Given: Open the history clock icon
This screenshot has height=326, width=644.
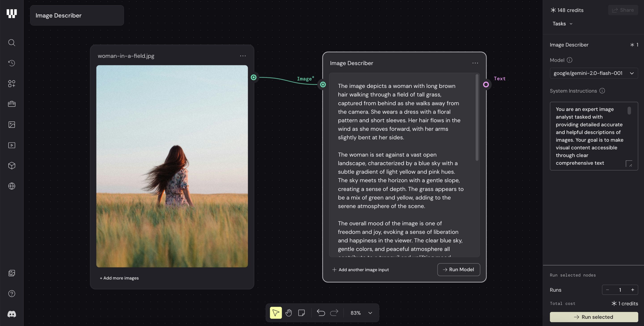Looking at the screenshot, I should (x=11, y=63).
